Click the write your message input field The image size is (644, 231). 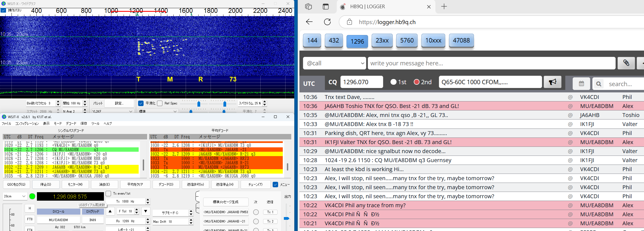[491, 63]
